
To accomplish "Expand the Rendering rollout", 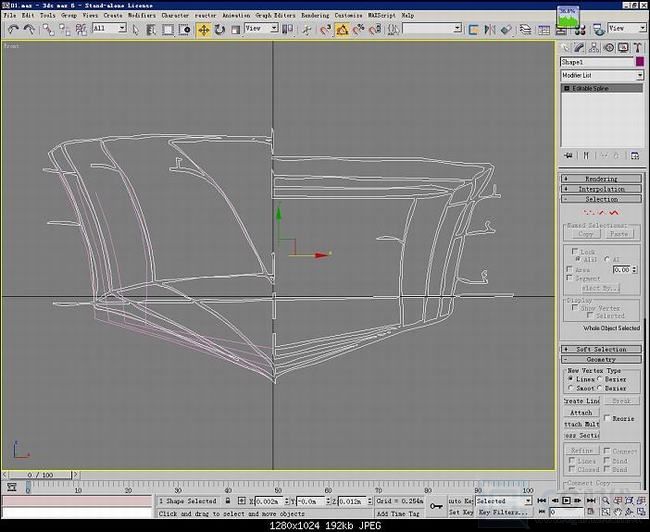I will tap(601, 179).
